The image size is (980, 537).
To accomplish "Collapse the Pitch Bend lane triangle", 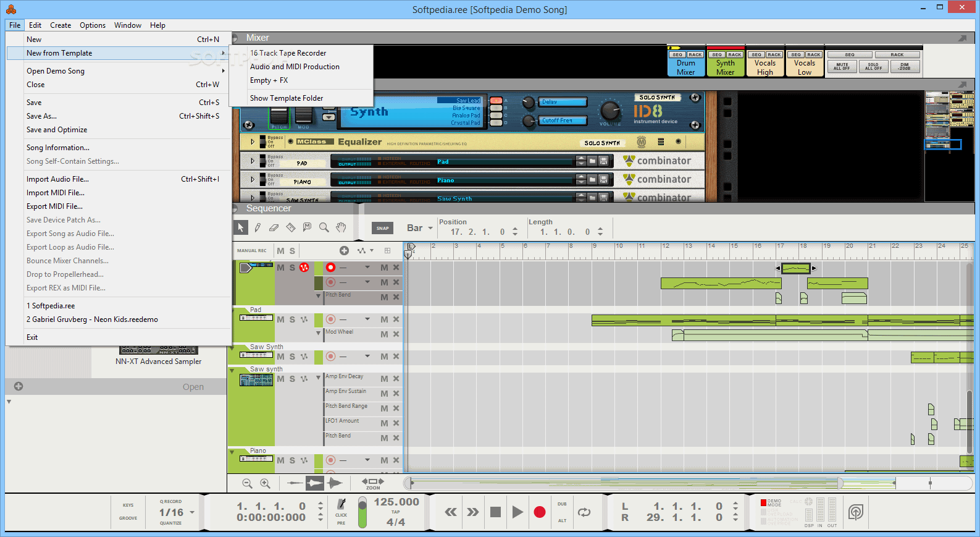I will 319,295.
